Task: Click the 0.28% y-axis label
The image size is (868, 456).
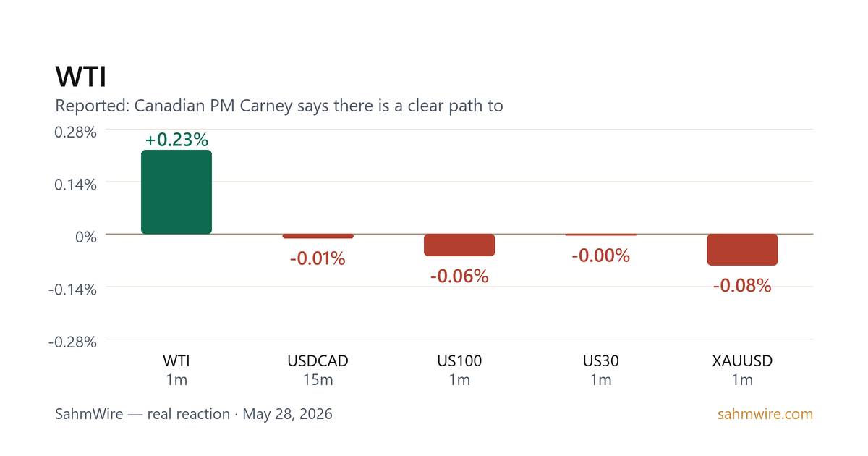Action: [x=76, y=132]
